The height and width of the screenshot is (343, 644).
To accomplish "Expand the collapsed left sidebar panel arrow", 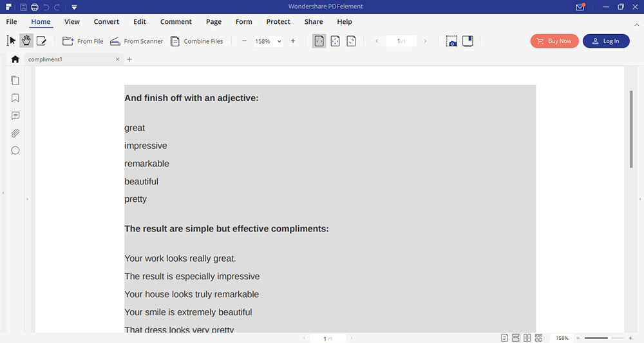I will pos(27,199).
